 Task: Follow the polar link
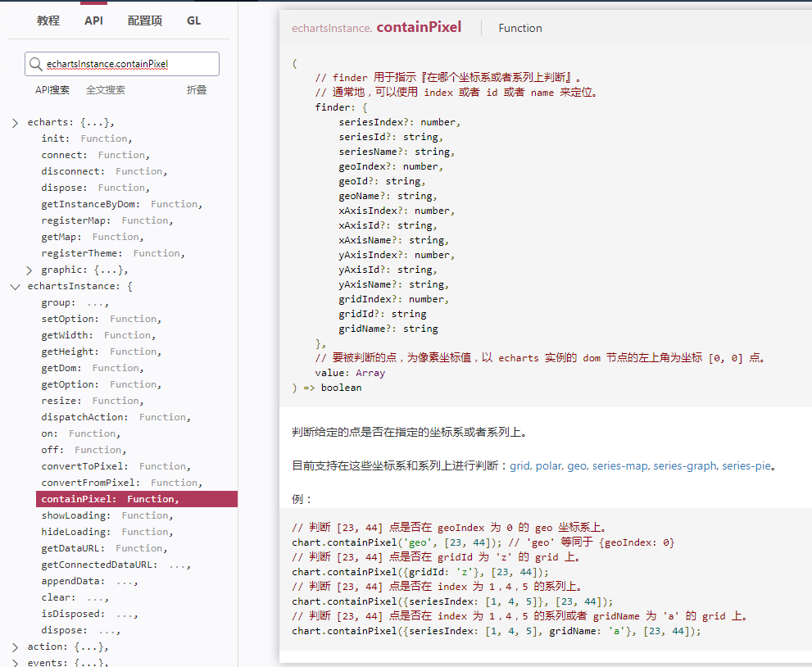coord(548,466)
